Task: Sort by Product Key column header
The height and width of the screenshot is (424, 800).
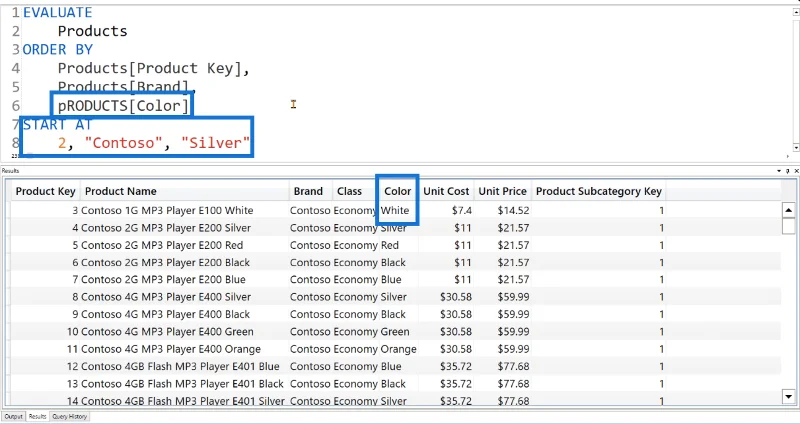Action: [x=45, y=191]
